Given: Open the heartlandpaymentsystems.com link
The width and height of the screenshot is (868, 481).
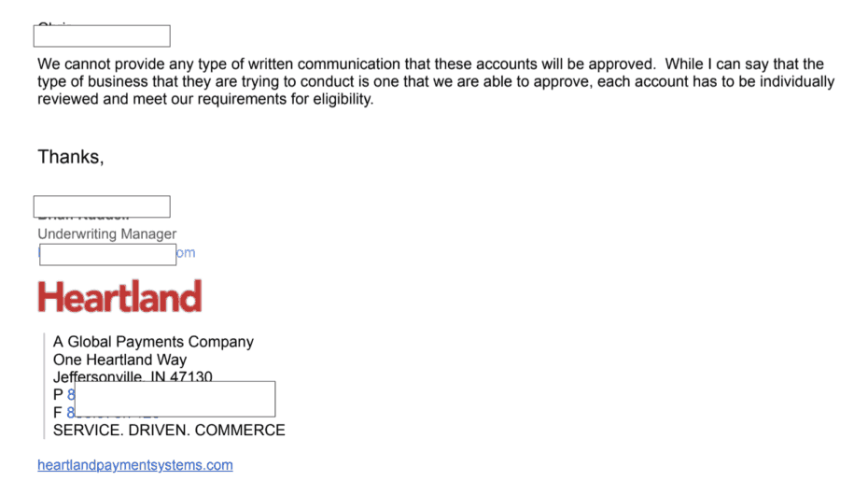Looking at the screenshot, I should click(135, 465).
